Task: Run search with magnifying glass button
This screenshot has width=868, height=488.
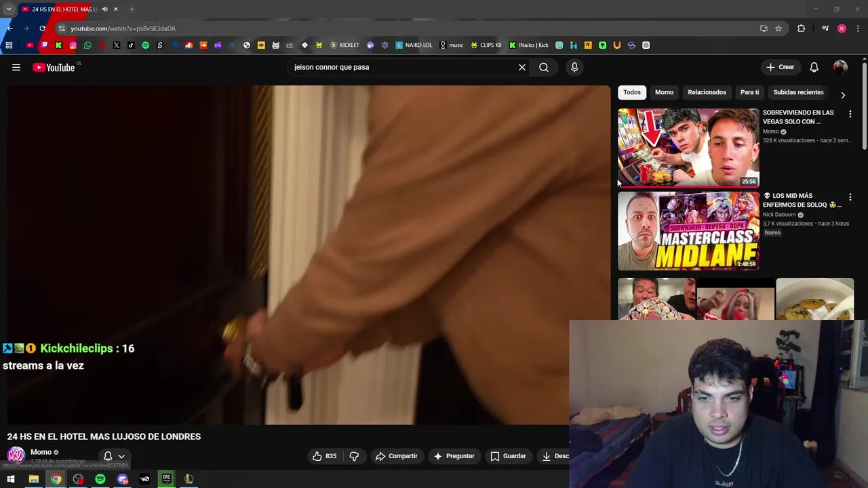Action: click(544, 67)
